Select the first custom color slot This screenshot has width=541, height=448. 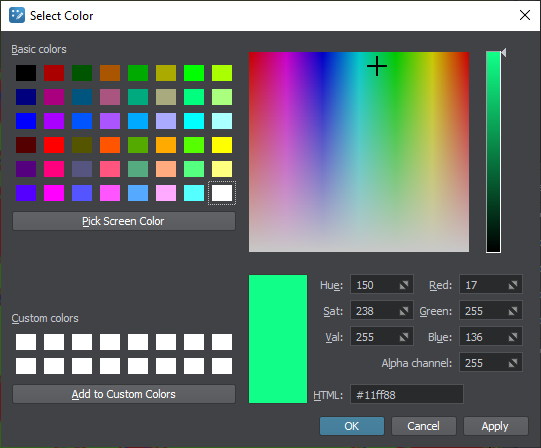(26, 342)
